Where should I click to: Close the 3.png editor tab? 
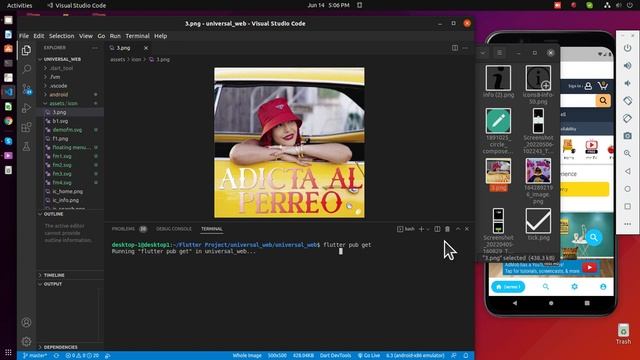click(x=146, y=48)
